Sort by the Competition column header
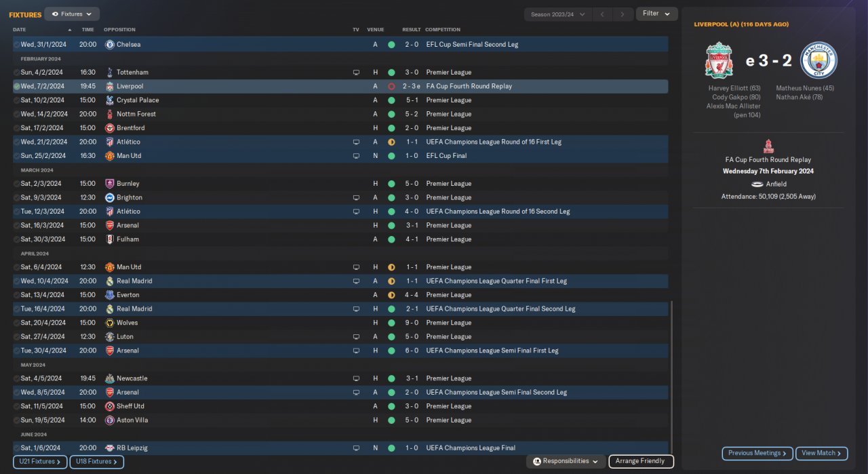 click(x=443, y=30)
